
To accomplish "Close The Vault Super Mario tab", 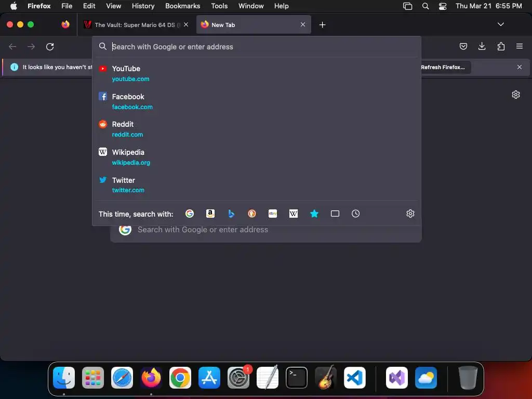I will (186, 24).
